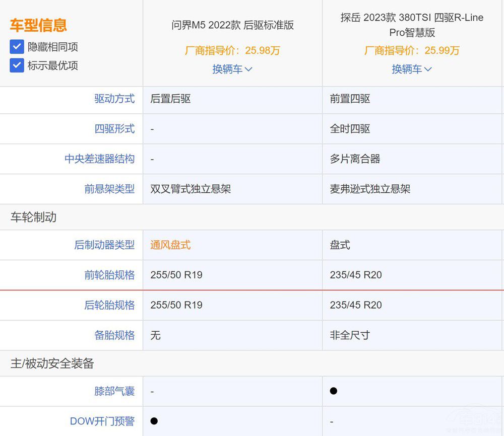Viewport: 504px width, 436px height.
Task: Select the 车轮制动 section header
Action: tap(34, 217)
